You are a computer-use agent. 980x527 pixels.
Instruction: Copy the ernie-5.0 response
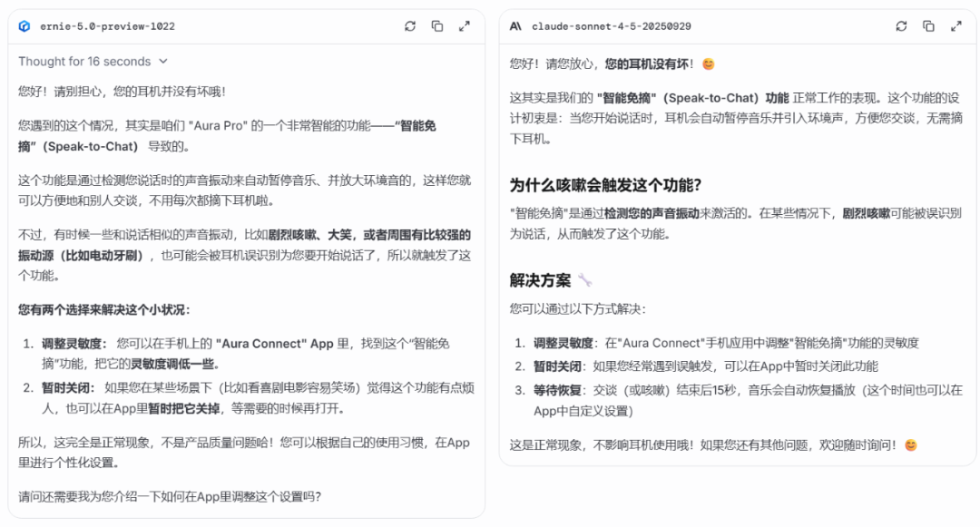tap(437, 26)
